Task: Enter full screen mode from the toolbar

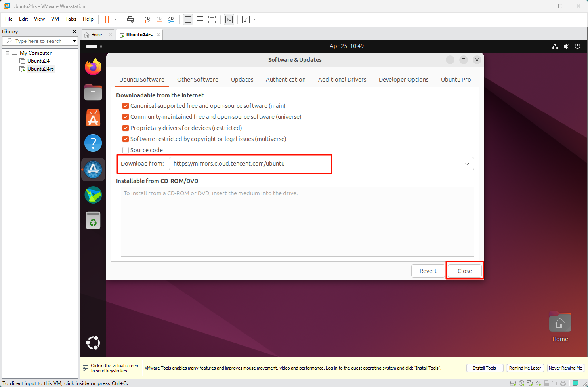Action: (212, 19)
